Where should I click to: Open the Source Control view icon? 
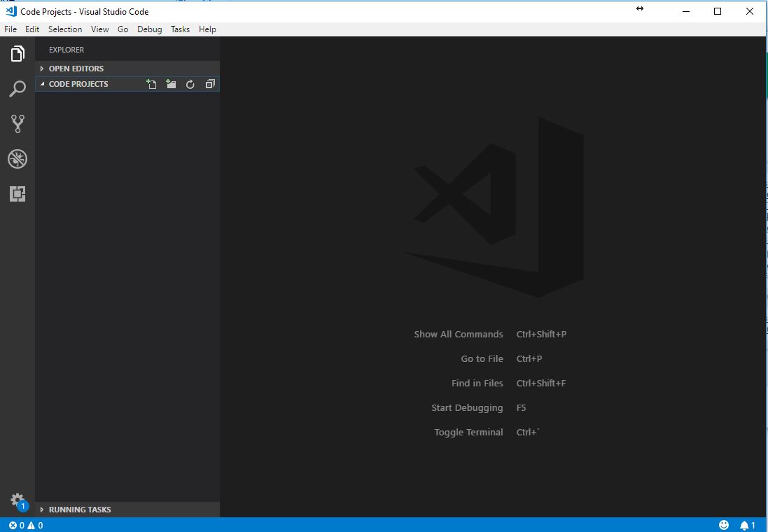17,124
